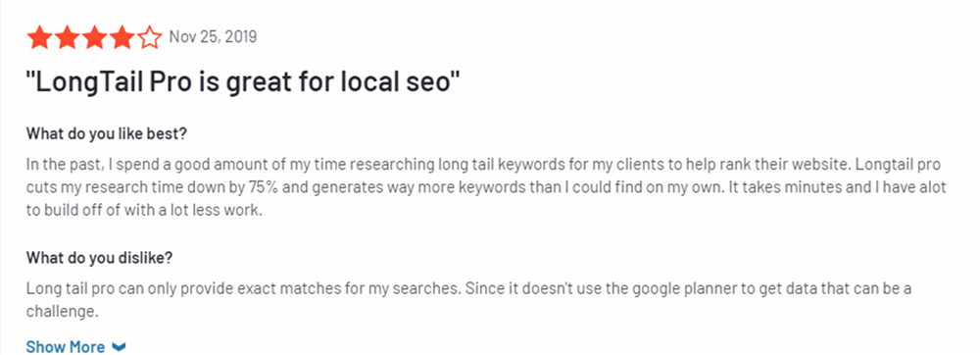Click the third rating star
Viewport: 980px width, 355px height.
[94, 37]
